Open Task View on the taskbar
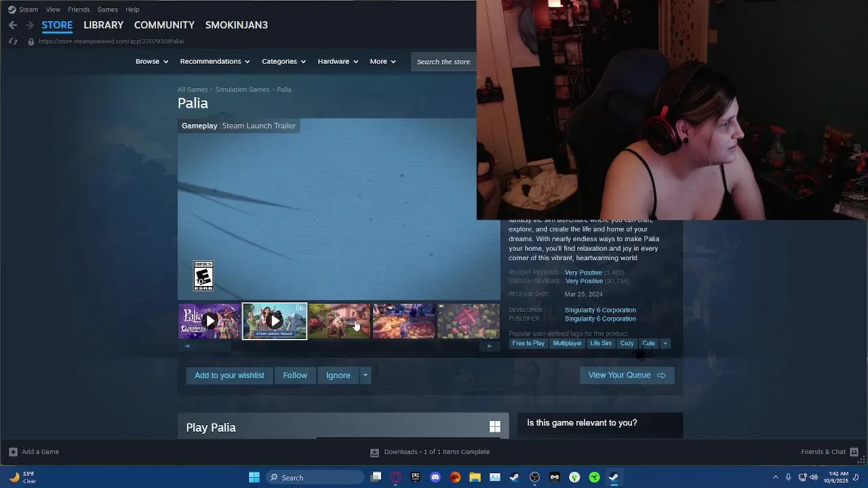 pos(376,477)
